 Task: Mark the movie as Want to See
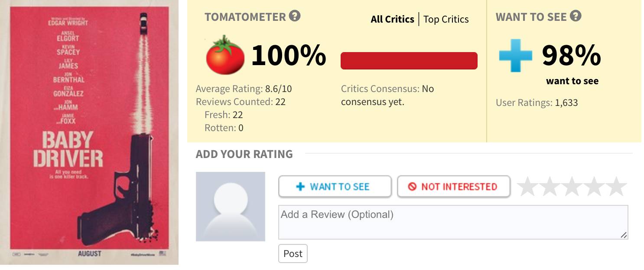pos(335,187)
